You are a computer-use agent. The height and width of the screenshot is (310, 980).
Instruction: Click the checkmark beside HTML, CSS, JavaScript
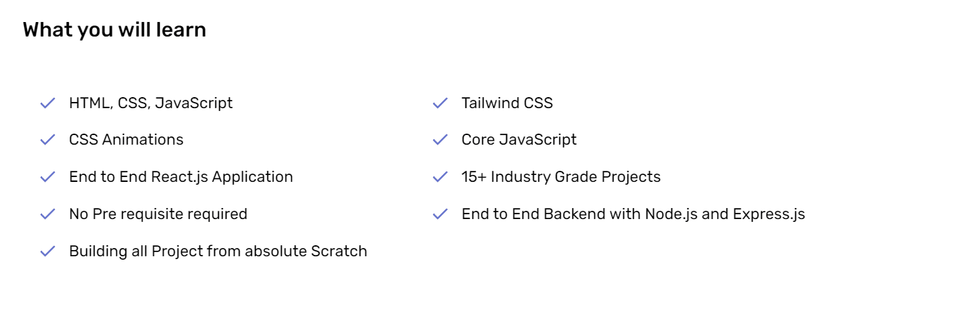[48, 103]
